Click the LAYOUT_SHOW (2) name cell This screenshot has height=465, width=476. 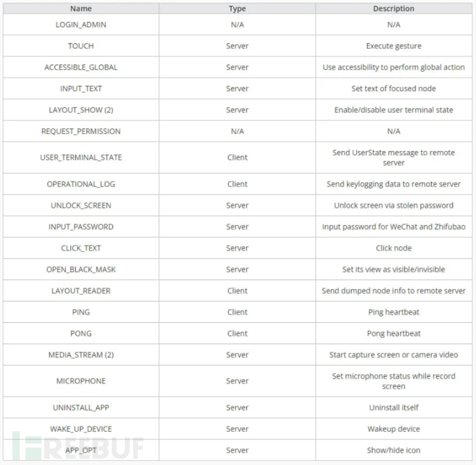tap(81, 110)
